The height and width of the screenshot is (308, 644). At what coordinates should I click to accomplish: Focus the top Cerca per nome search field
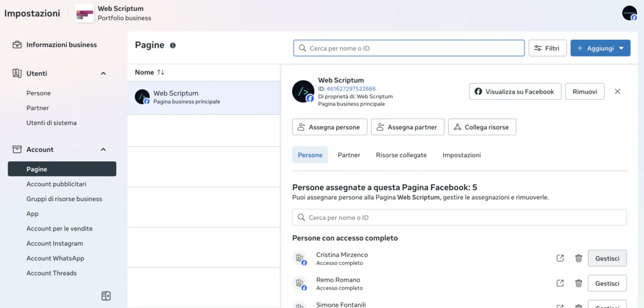click(x=409, y=48)
